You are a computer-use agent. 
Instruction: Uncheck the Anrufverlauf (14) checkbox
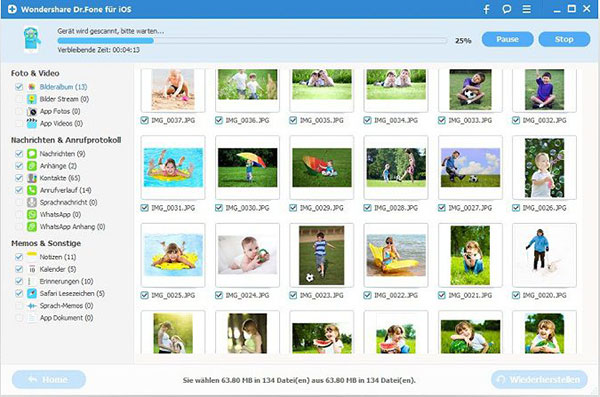(x=19, y=190)
